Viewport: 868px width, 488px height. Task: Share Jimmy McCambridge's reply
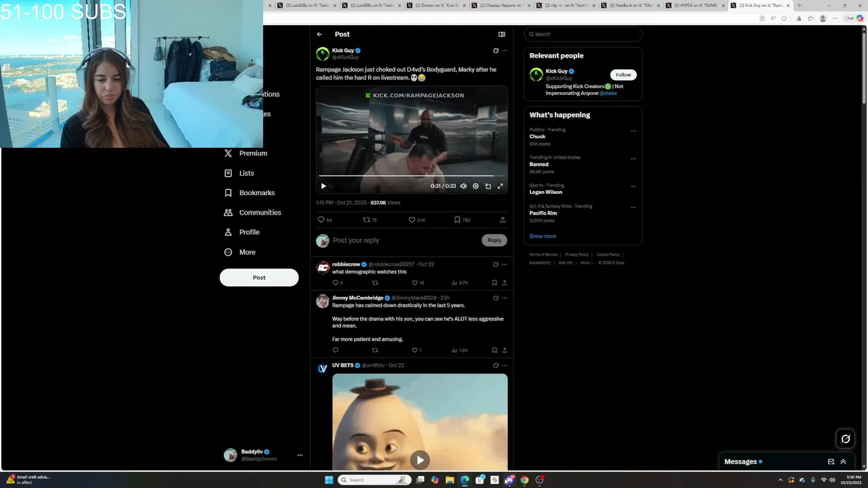[505, 350]
